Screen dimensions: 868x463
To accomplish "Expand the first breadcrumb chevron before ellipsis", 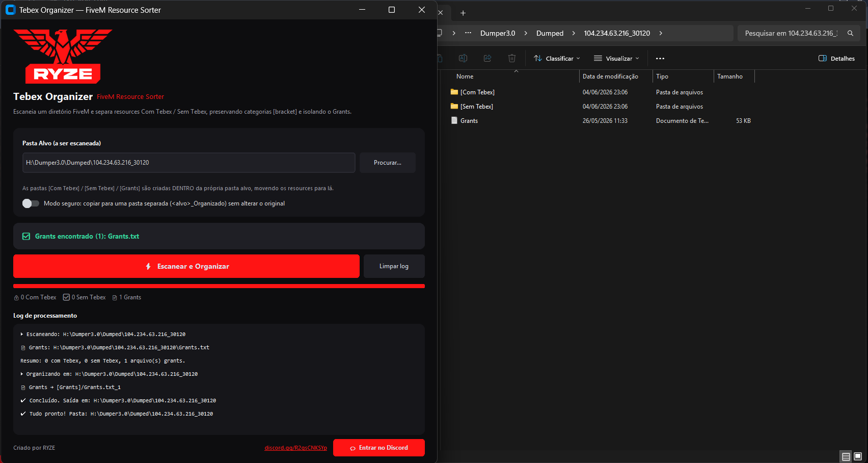I will (x=454, y=33).
